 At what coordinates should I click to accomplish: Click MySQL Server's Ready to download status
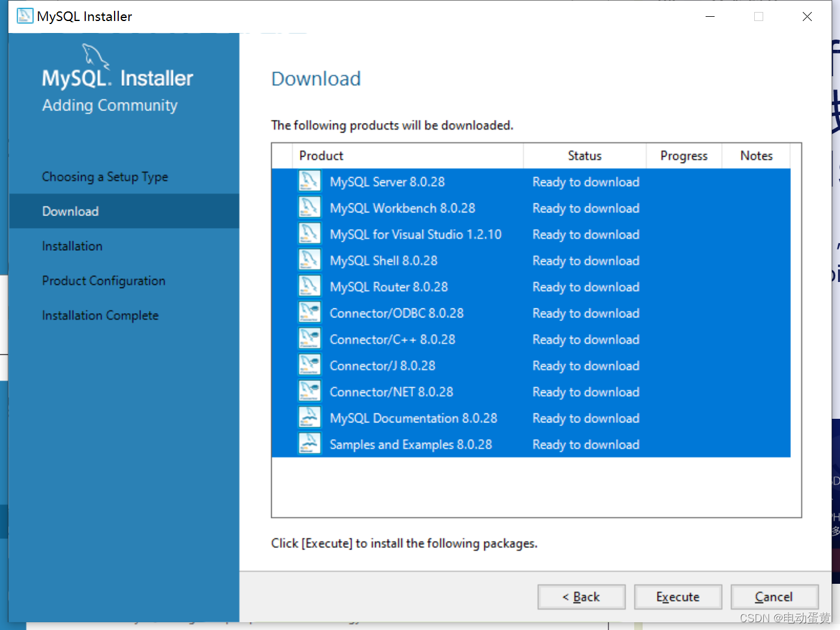pos(586,182)
